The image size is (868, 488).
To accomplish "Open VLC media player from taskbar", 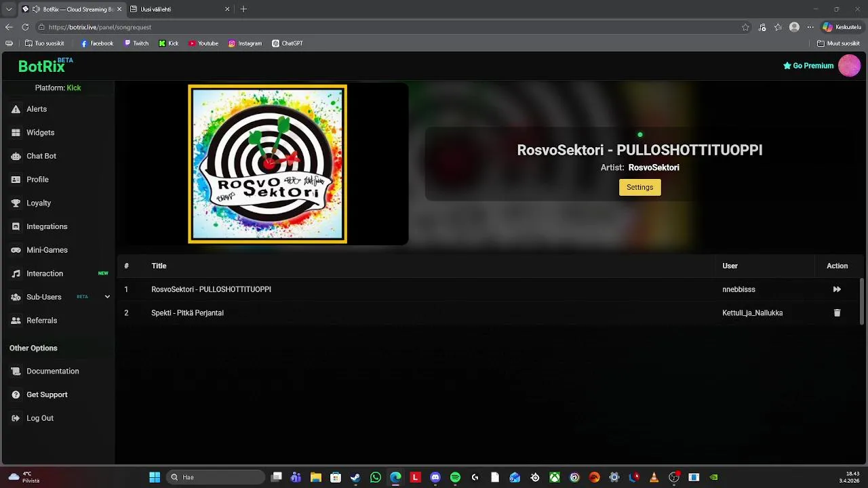I will point(654,477).
